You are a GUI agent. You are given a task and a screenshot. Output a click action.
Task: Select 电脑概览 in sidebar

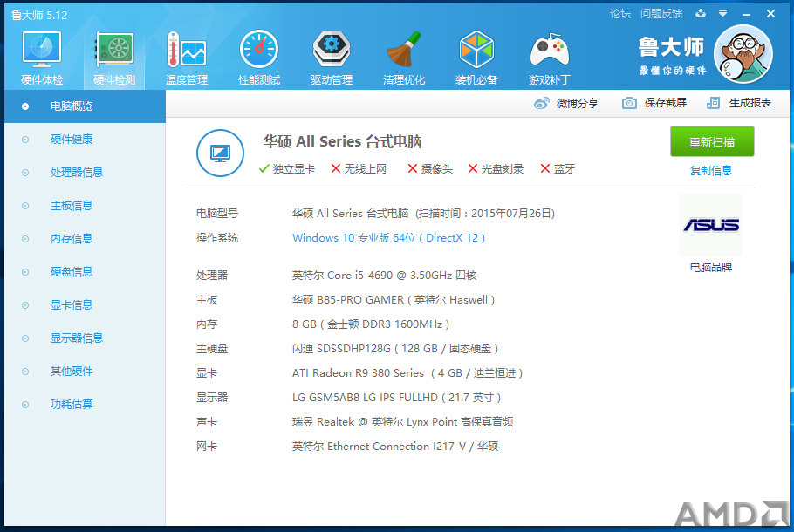point(86,106)
